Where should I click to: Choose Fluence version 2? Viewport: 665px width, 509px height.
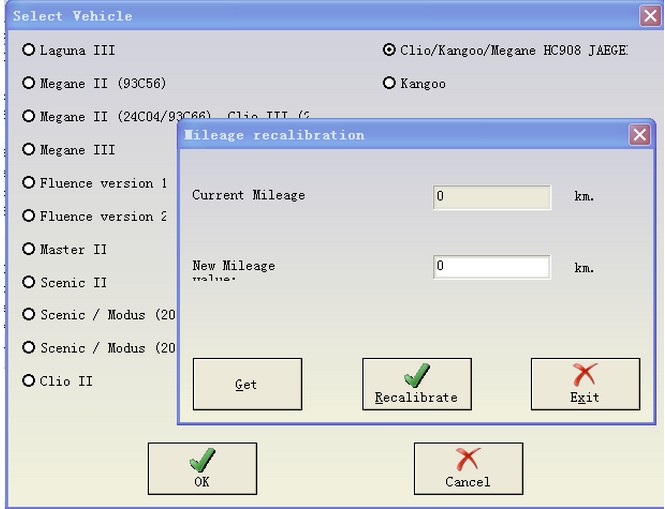29,216
